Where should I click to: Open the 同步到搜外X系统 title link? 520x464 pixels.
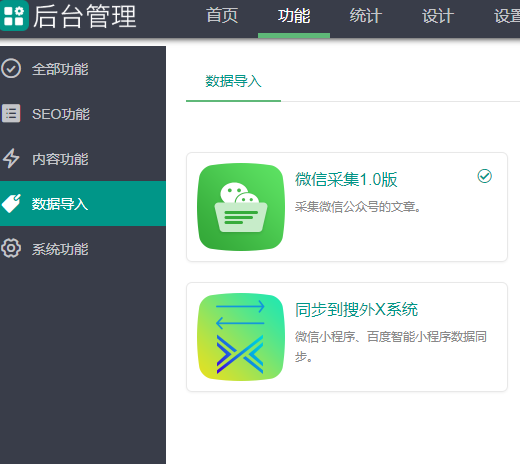[356, 309]
